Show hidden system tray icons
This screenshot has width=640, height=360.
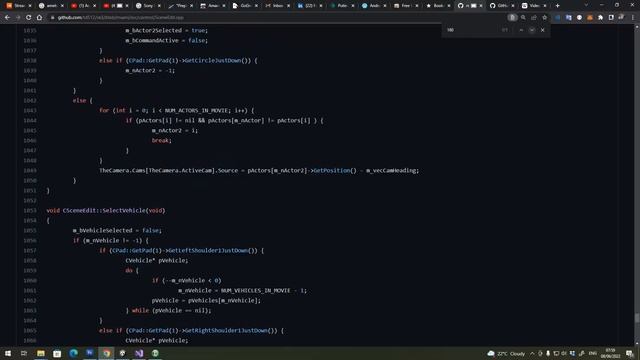pyautogui.click(x=532, y=353)
